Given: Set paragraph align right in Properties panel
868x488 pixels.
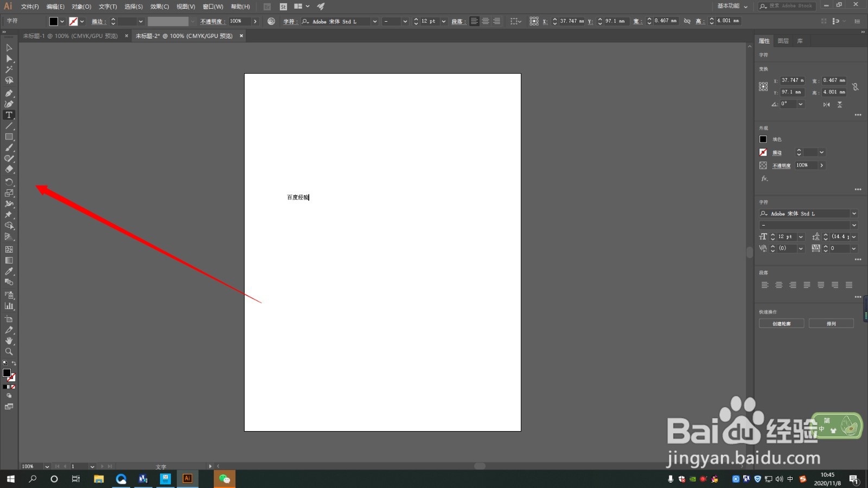Looking at the screenshot, I should click(x=793, y=285).
